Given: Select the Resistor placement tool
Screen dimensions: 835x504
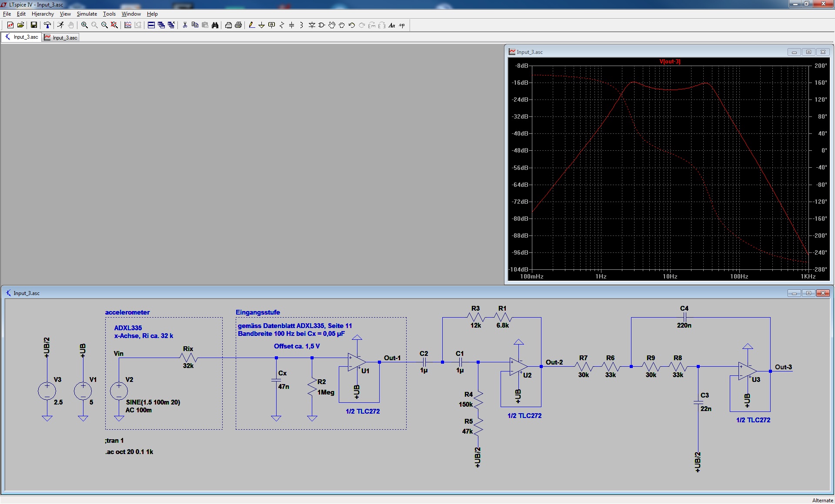Looking at the screenshot, I should 282,25.
